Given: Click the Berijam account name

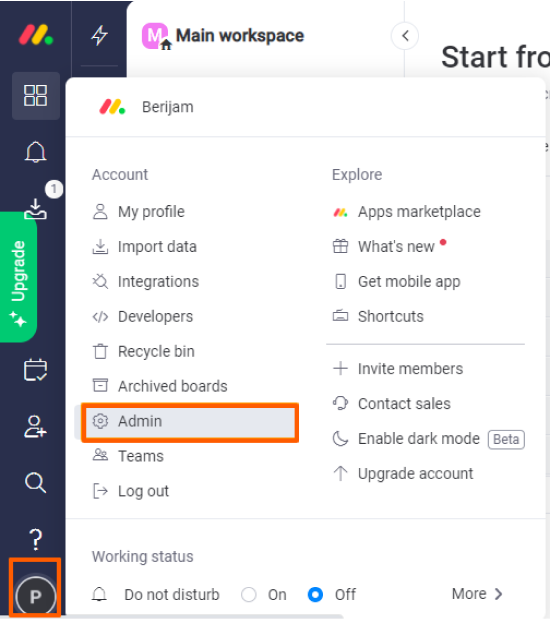Looking at the screenshot, I should (x=168, y=107).
